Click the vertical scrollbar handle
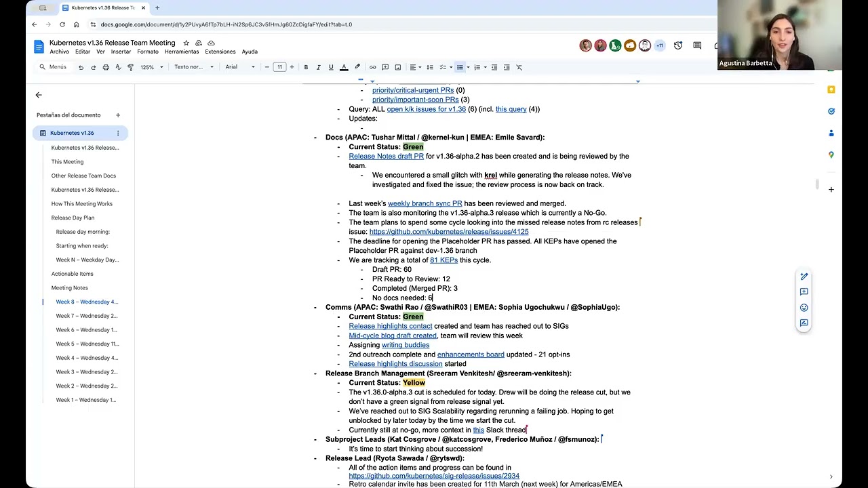Screen dimensions: 868x488 pyautogui.click(x=818, y=184)
